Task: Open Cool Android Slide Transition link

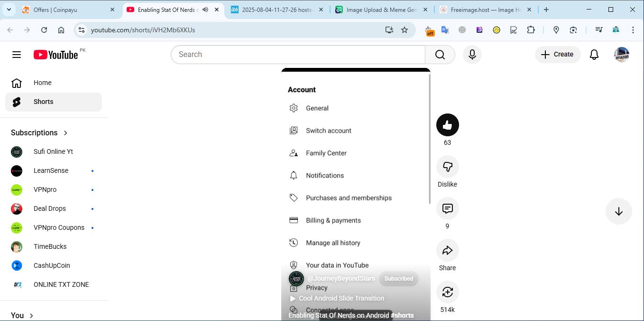Action: (x=337, y=298)
